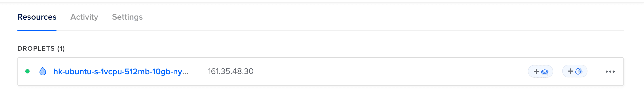Open the three-dot more actions menu

coord(610,72)
